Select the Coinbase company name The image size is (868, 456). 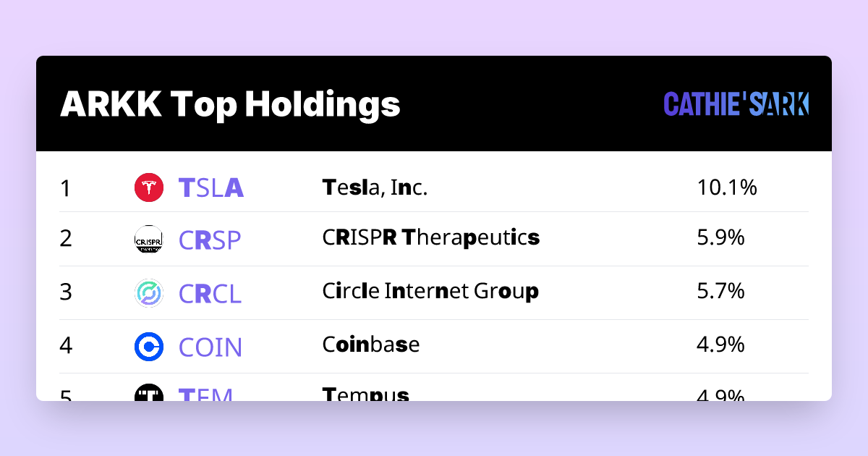pos(370,345)
